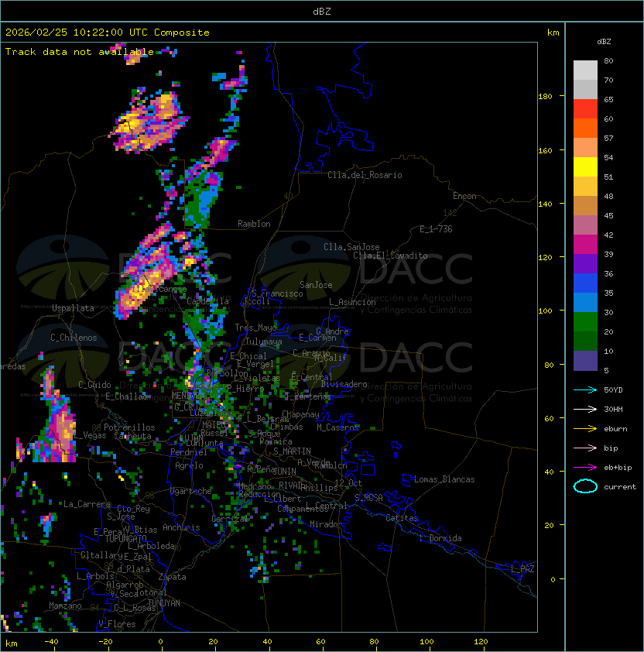Click the Clla.SanJose place label
Image resolution: width=644 pixels, height=652 pixels.
[351, 247]
